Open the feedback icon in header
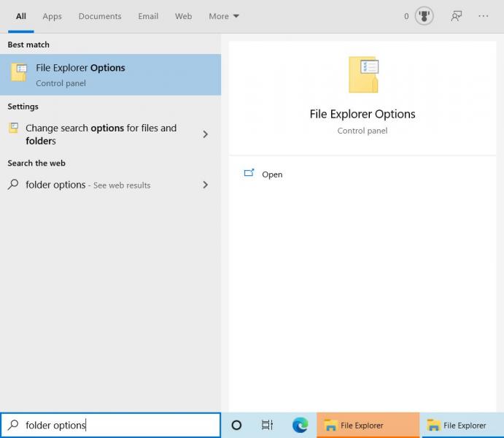 click(457, 16)
